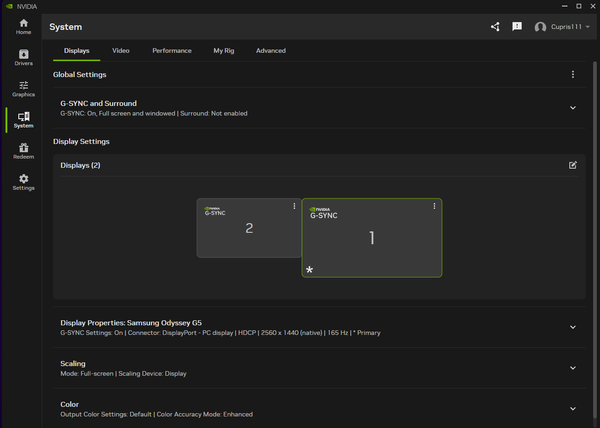The width and height of the screenshot is (600, 428).
Task: Open the feedback notification icon
Action: pyautogui.click(x=517, y=27)
